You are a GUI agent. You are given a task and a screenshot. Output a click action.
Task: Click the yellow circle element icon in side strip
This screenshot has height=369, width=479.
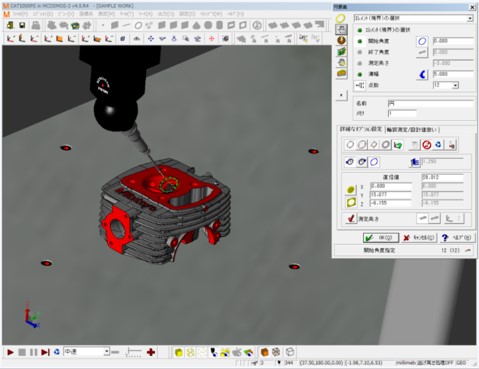(341, 19)
